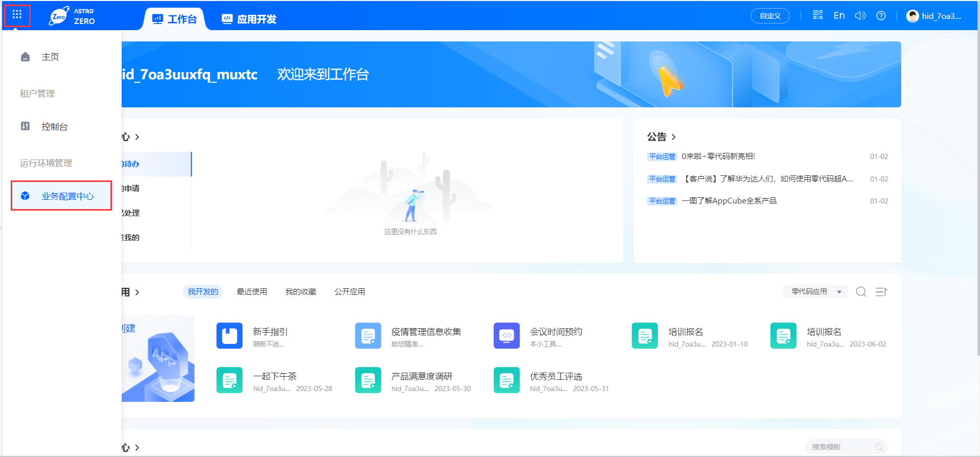Open 业务配置中心 in the side menu
The image size is (980, 457).
point(61,196)
